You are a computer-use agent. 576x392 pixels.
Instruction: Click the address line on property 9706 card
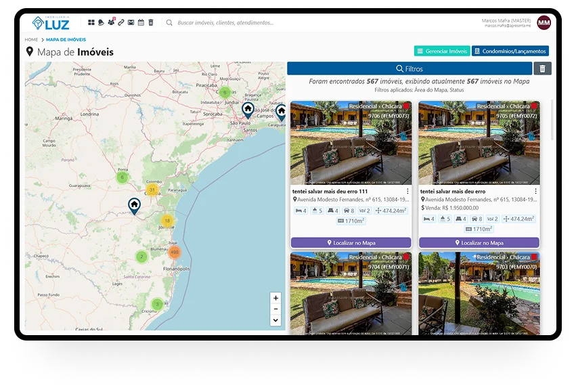pos(351,200)
